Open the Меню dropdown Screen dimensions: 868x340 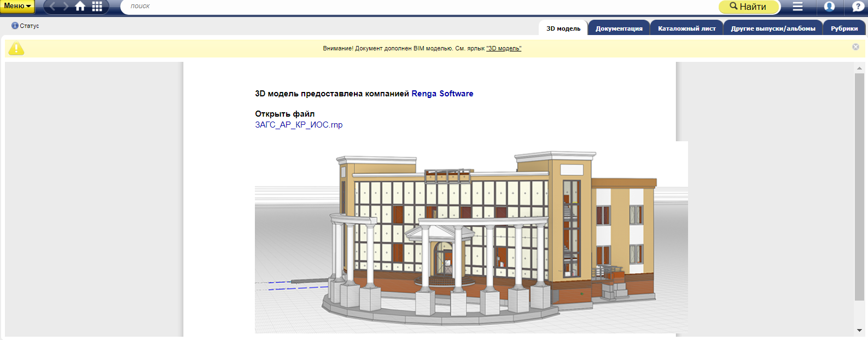click(17, 6)
